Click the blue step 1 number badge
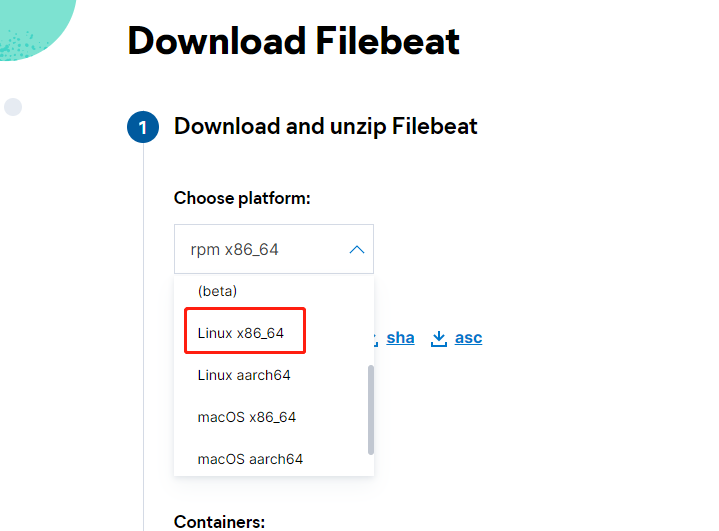This screenshot has height=531, width=719. [x=143, y=128]
